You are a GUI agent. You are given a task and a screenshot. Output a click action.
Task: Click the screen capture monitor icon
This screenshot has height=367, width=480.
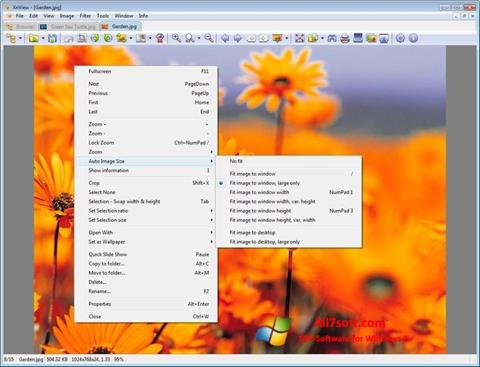click(384, 38)
